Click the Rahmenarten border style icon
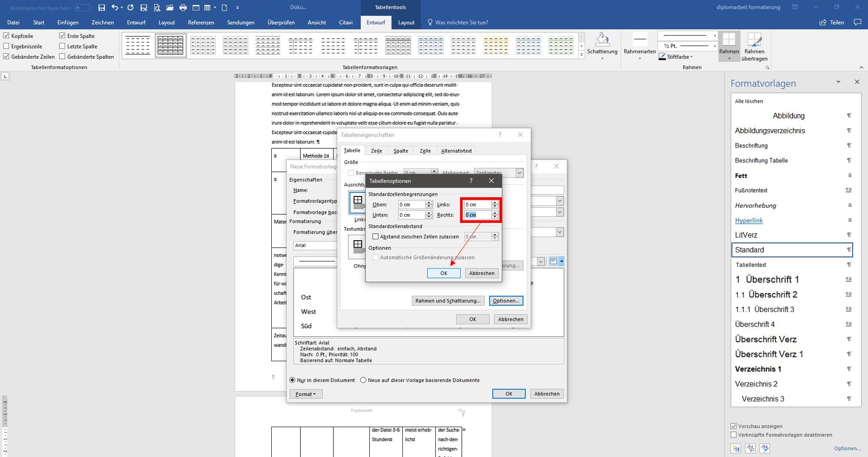 640,39
